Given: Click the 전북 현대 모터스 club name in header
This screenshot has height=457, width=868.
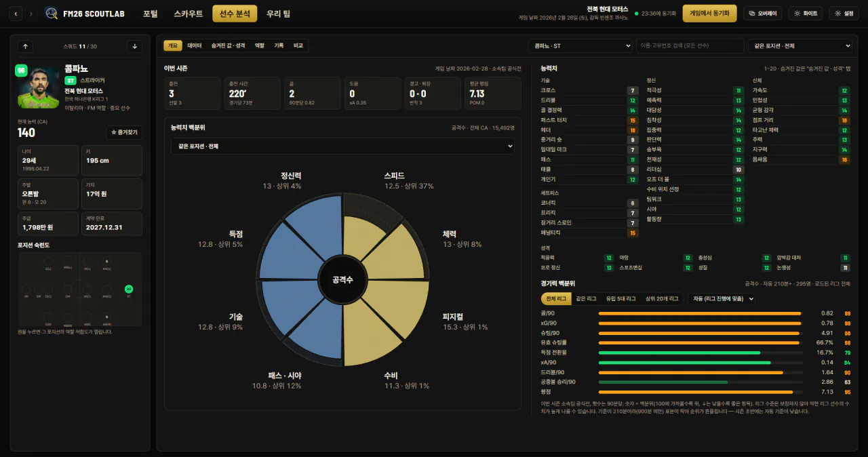Looking at the screenshot, I should click(x=607, y=9).
